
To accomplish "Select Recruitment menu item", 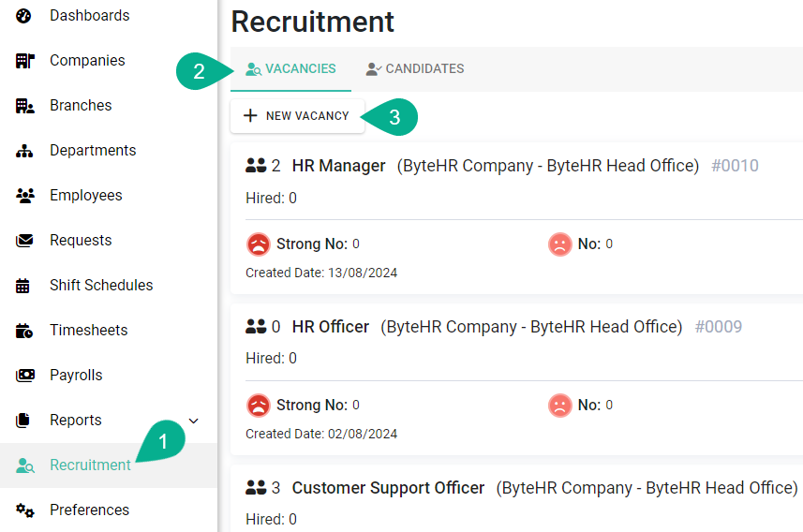I will click(x=109, y=465).
